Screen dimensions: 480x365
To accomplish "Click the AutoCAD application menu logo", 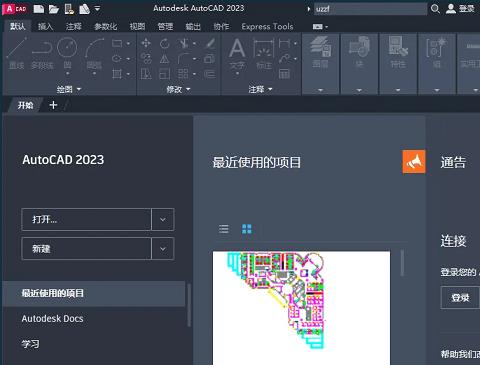I will click(15, 9).
